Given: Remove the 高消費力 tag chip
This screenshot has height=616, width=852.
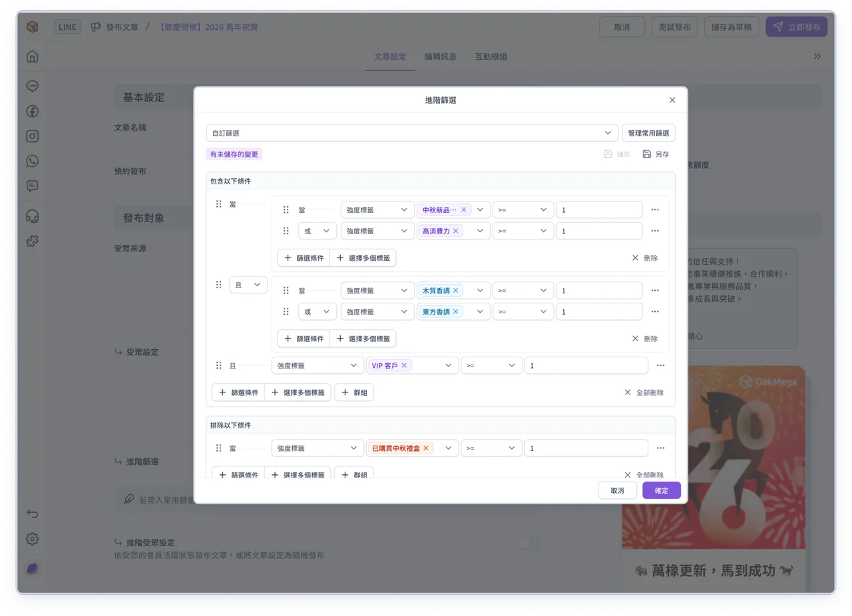Looking at the screenshot, I should [455, 231].
